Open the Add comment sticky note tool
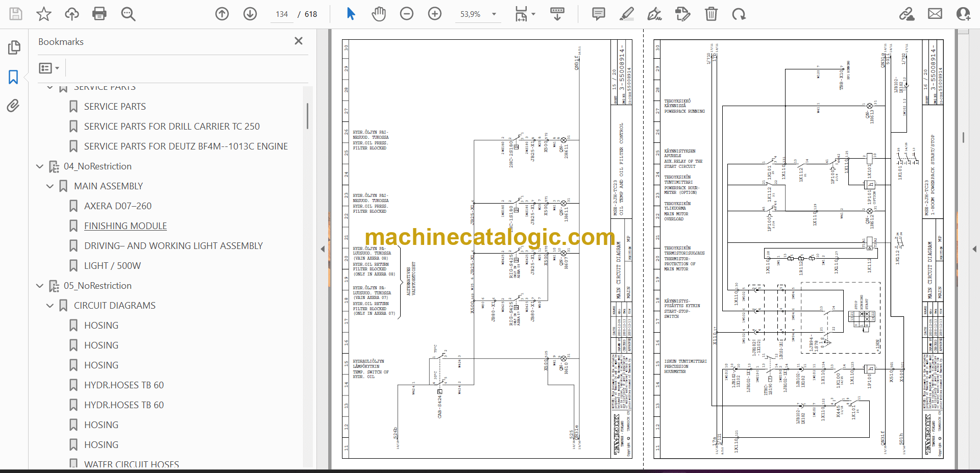Image resolution: width=980 pixels, height=473 pixels. pos(598,14)
